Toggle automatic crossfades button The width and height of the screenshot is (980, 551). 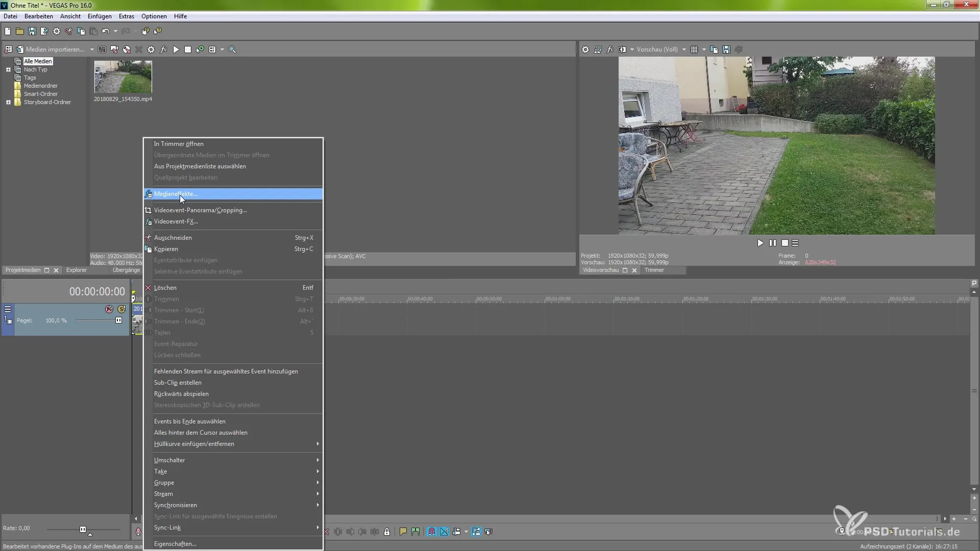444,532
